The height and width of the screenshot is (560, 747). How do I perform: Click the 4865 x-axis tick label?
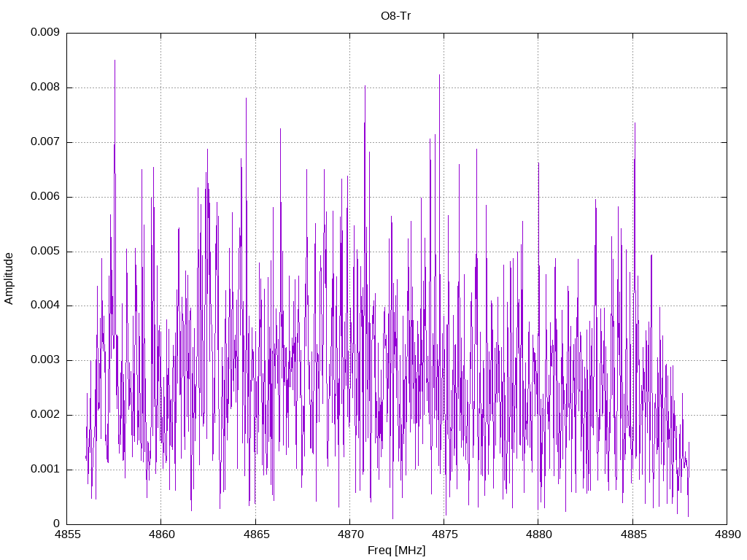point(256,534)
